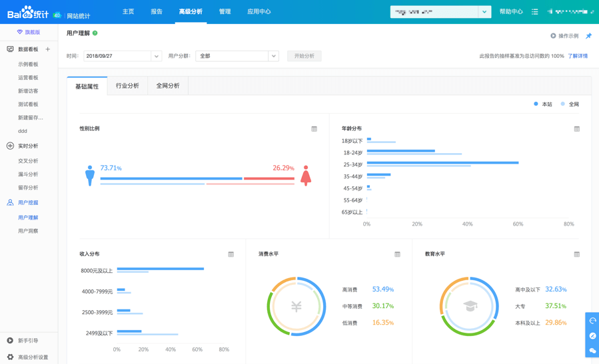Click the 开始分析 button
The width and height of the screenshot is (599, 364).
304,56
